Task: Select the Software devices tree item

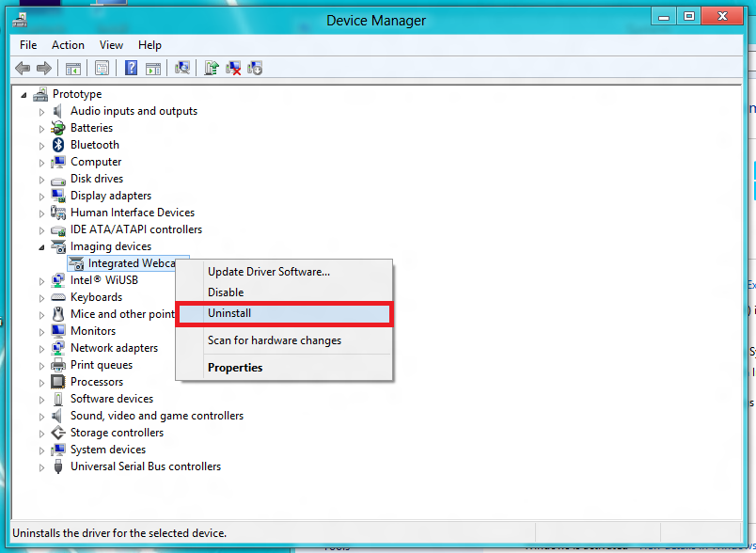Action: point(112,399)
